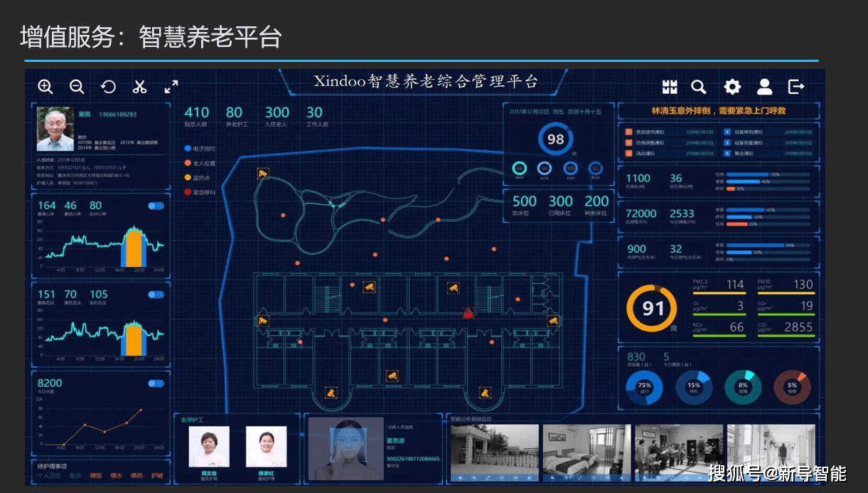The height and width of the screenshot is (493, 868).
Task: Select the 散步 tab in 待护理事项
Action: [75, 475]
